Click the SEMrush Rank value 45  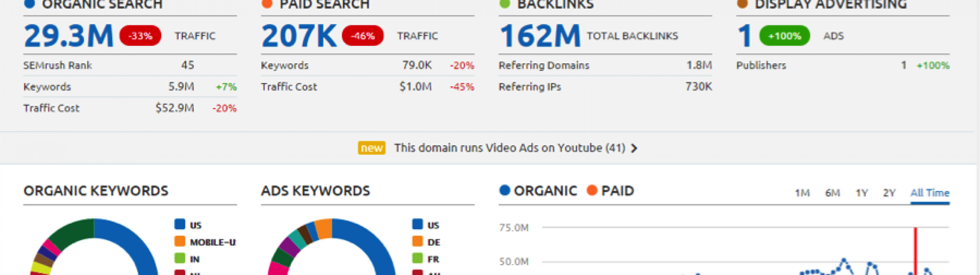(x=188, y=65)
